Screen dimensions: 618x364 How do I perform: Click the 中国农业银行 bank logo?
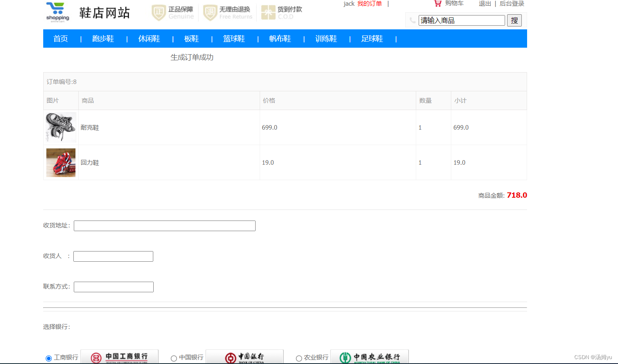coord(369,357)
